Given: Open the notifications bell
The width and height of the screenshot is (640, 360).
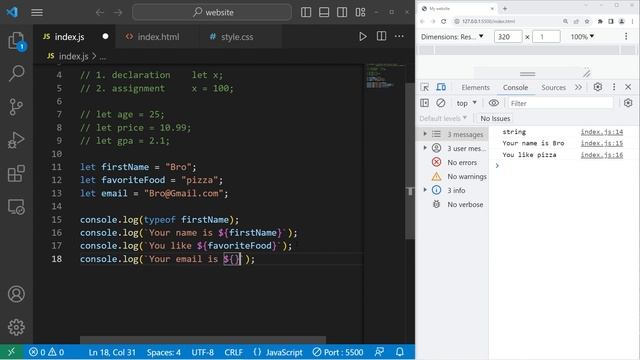Looking at the screenshot, I should click(400, 352).
